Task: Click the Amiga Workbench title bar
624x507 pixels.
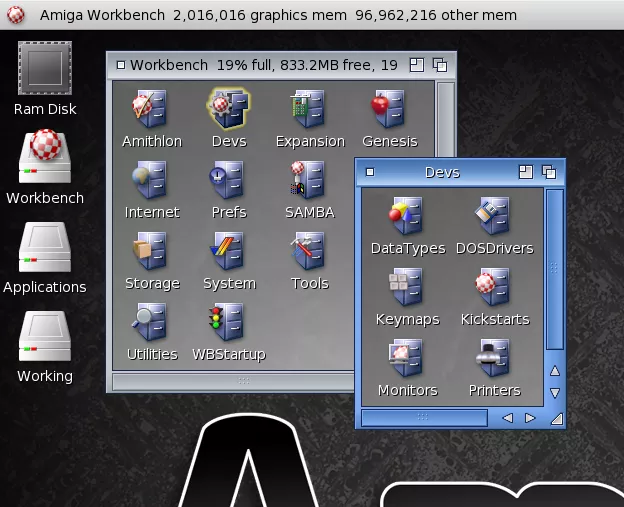Action: pos(300,15)
